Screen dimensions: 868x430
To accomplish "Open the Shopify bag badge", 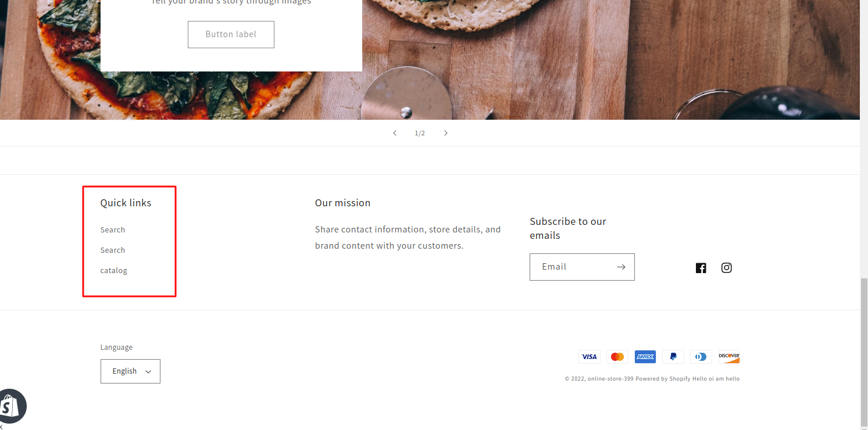I will click(12, 406).
